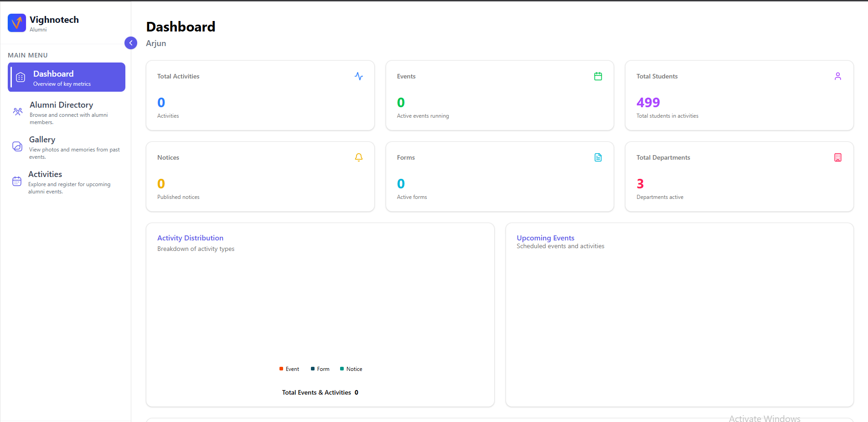Viewport: 868px width, 422px height.
Task: Click the Vighnotech logo icon
Action: tap(17, 23)
